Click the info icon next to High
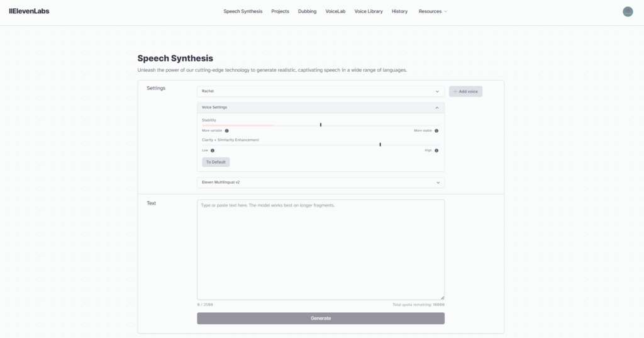Screen dimensions: 644x338 pyautogui.click(x=436, y=150)
